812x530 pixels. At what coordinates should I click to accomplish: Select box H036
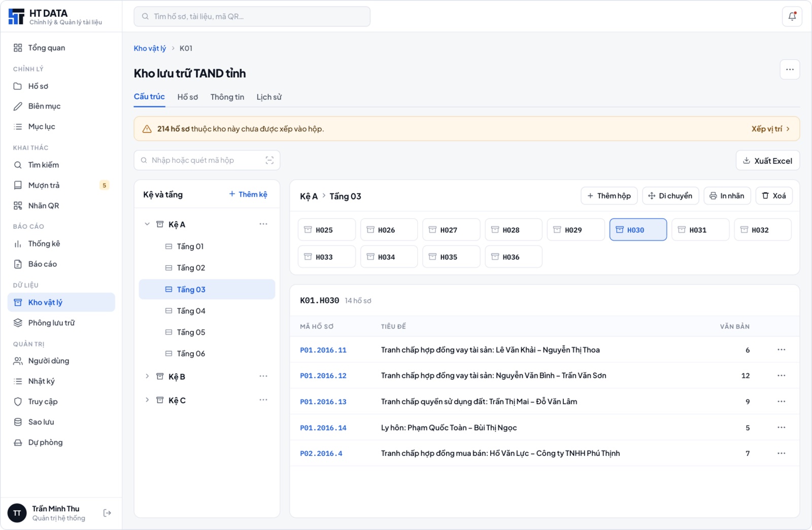coord(514,257)
